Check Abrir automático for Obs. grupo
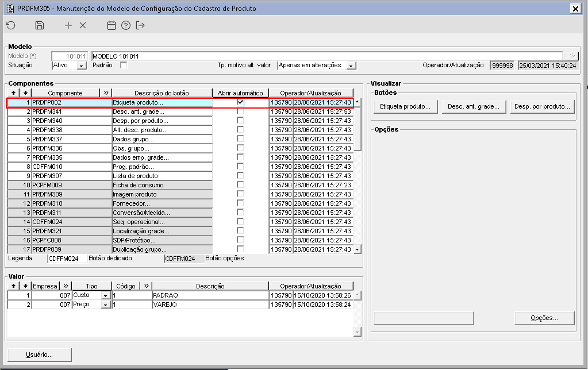 tap(240, 148)
